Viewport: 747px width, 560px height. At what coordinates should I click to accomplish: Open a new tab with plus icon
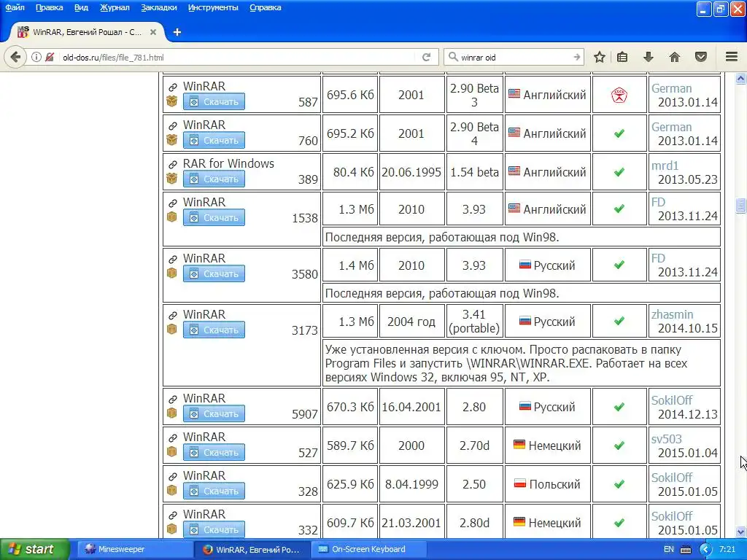point(177,32)
